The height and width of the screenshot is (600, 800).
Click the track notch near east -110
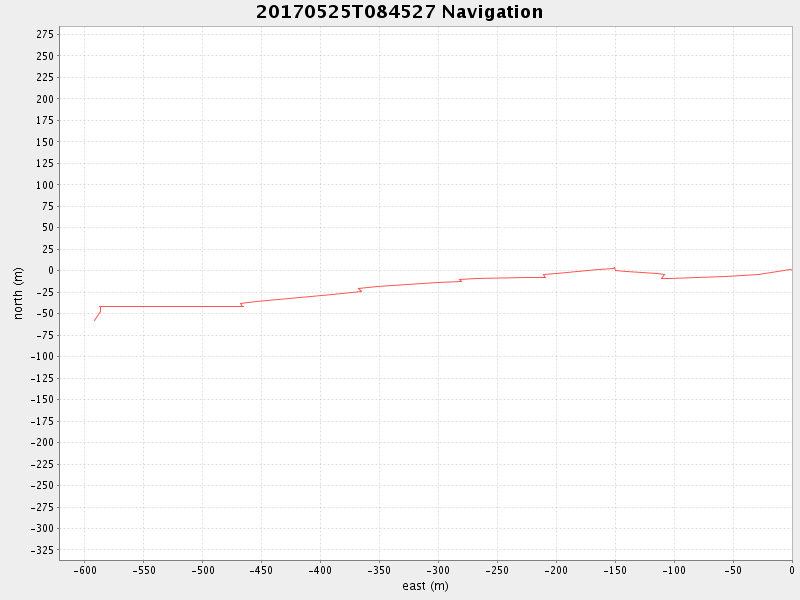662,276
